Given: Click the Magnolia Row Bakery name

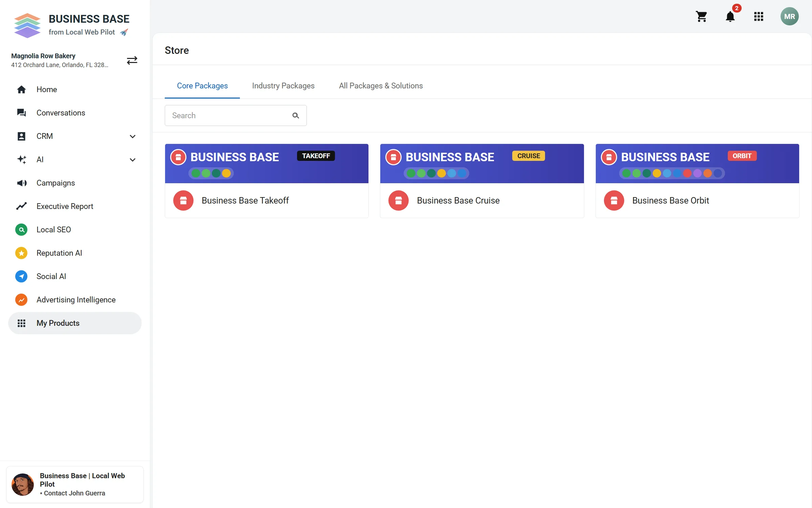Looking at the screenshot, I should point(43,56).
